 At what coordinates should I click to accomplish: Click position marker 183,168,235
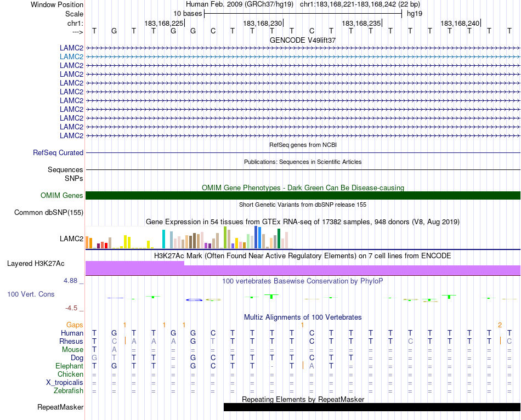(x=361, y=23)
